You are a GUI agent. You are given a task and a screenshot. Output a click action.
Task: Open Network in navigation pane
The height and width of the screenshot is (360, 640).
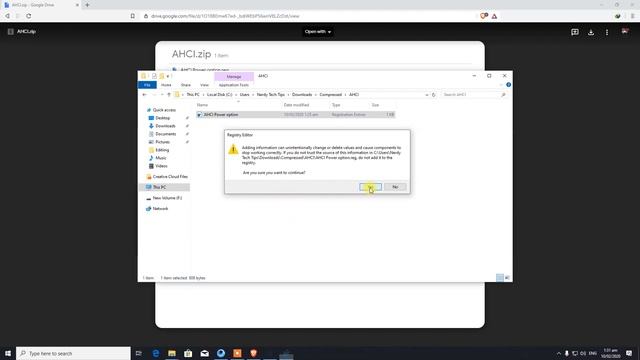click(x=160, y=209)
